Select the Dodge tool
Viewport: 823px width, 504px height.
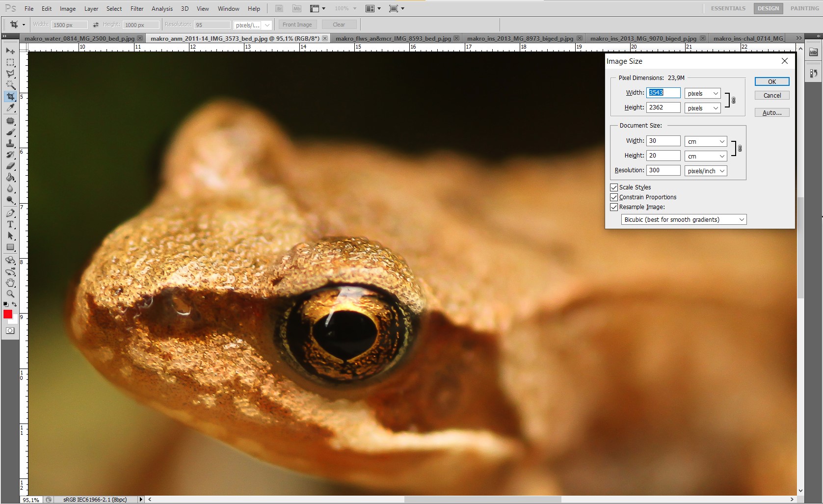coord(10,200)
